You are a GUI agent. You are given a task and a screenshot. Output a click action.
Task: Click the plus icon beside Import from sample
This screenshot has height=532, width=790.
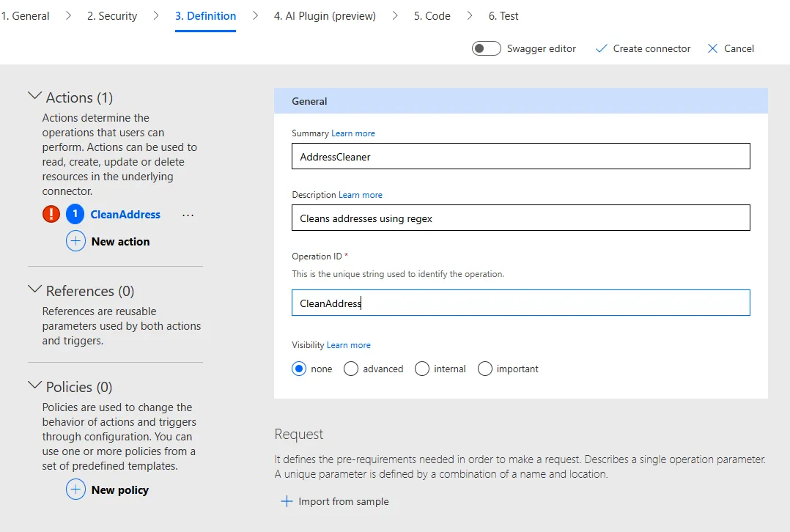[x=287, y=501]
